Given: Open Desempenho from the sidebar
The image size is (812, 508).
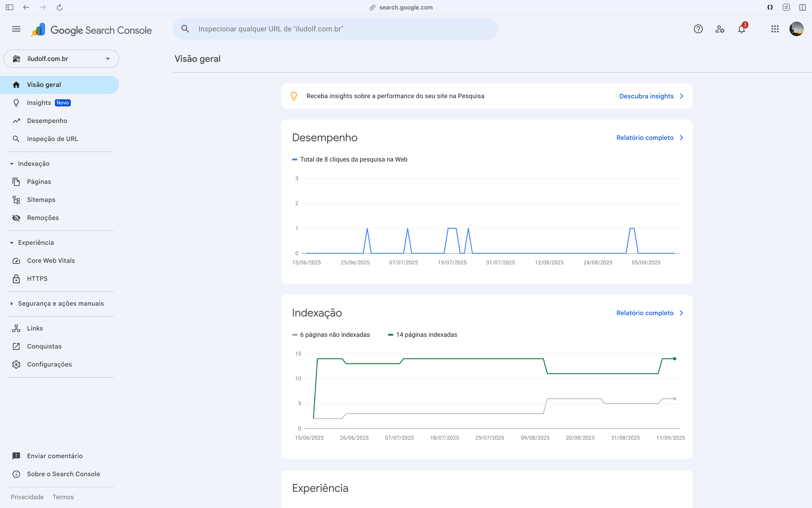Looking at the screenshot, I should tap(47, 121).
